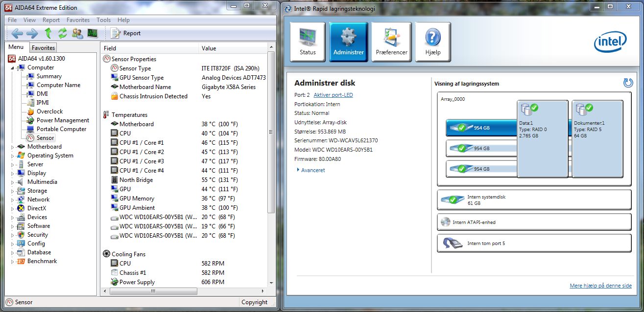
Task: Select Sensor item in Computer tree
Action: (45, 138)
